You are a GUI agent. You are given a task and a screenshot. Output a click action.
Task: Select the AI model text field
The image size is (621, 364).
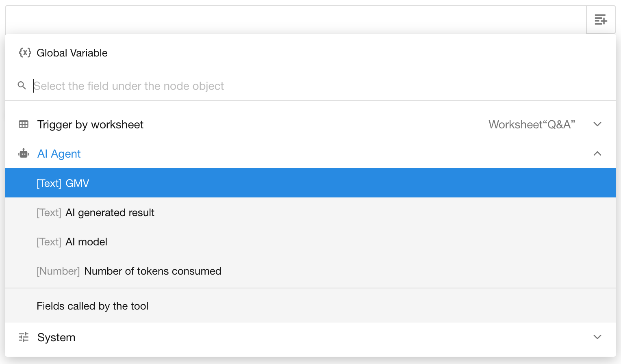[86, 242]
